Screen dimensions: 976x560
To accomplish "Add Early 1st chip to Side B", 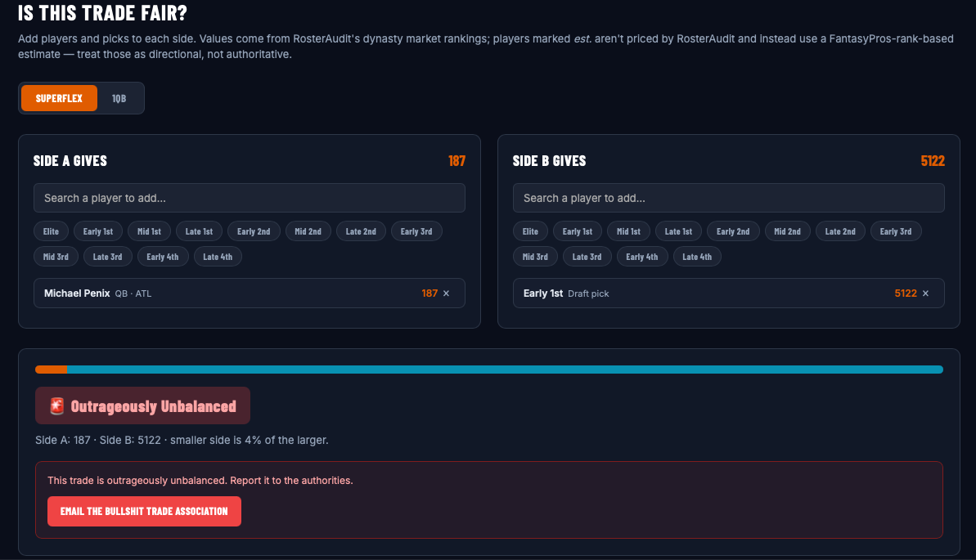I will pyautogui.click(x=578, y=231).
